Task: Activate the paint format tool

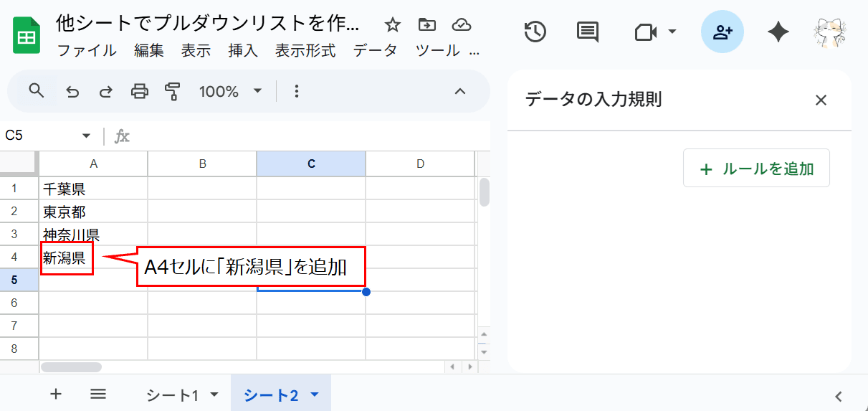Action: (x=173, y=91)
